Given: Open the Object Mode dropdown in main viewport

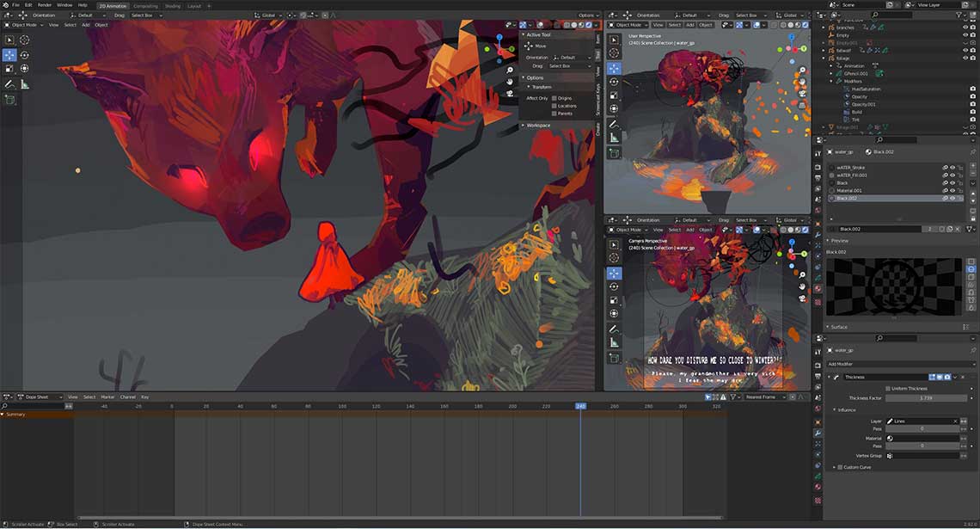Looking at the screenshot, I should (x=23, y=25).
